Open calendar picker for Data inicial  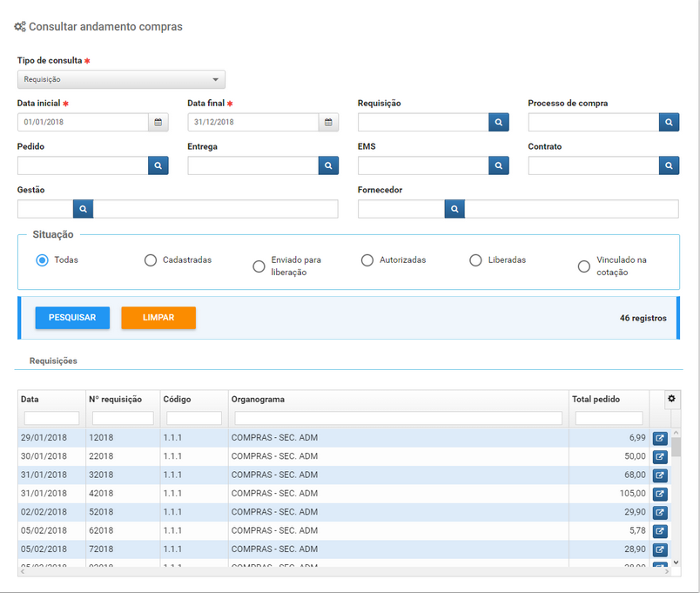pyautogui.click(x=158, y=122)
